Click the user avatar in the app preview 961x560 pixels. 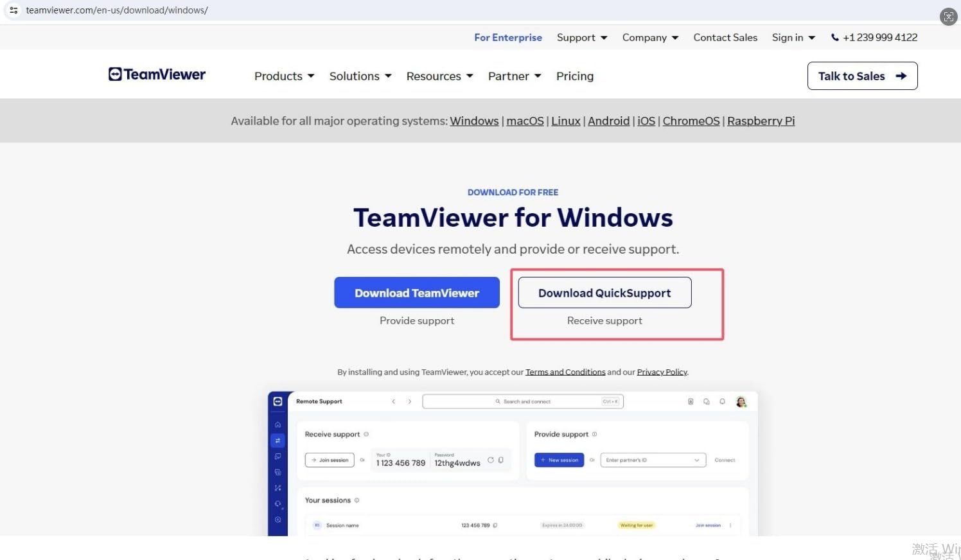(741, 401)
